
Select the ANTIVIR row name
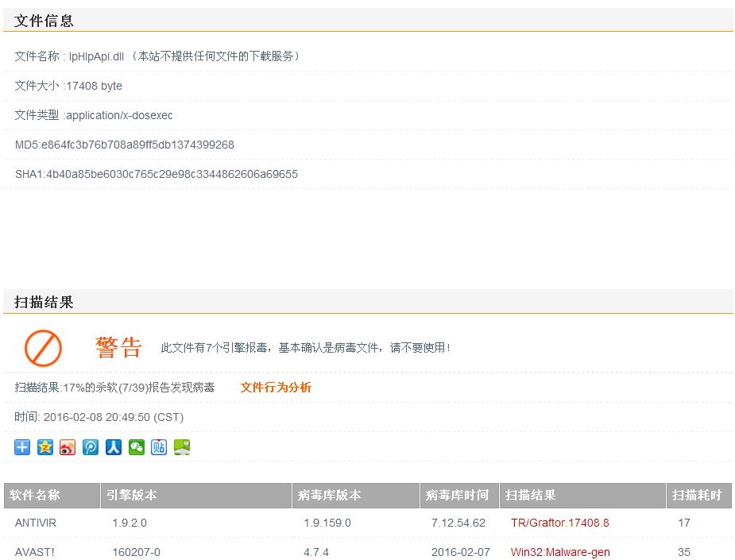36,523
